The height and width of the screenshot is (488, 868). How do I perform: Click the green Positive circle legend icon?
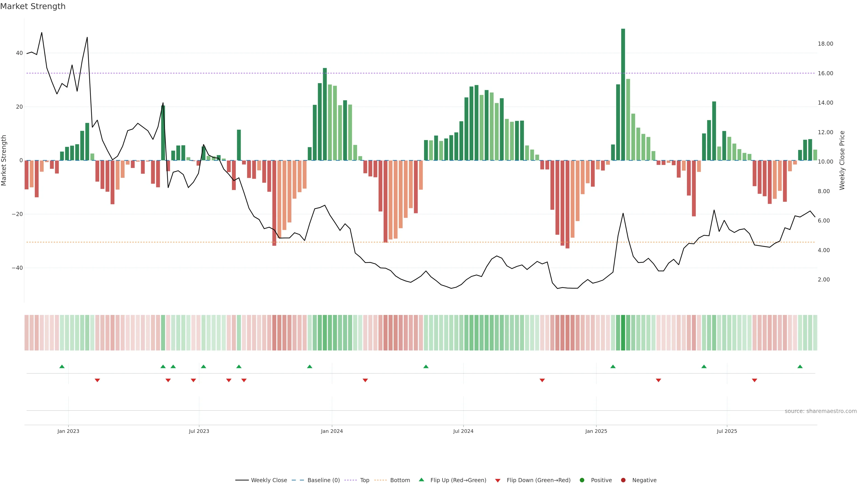[582, 480]
